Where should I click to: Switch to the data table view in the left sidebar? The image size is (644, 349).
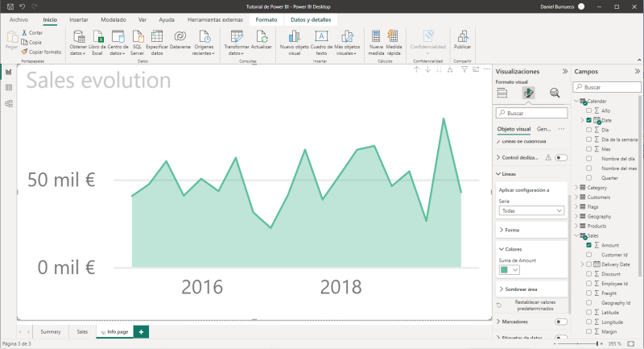click(9, 87)
